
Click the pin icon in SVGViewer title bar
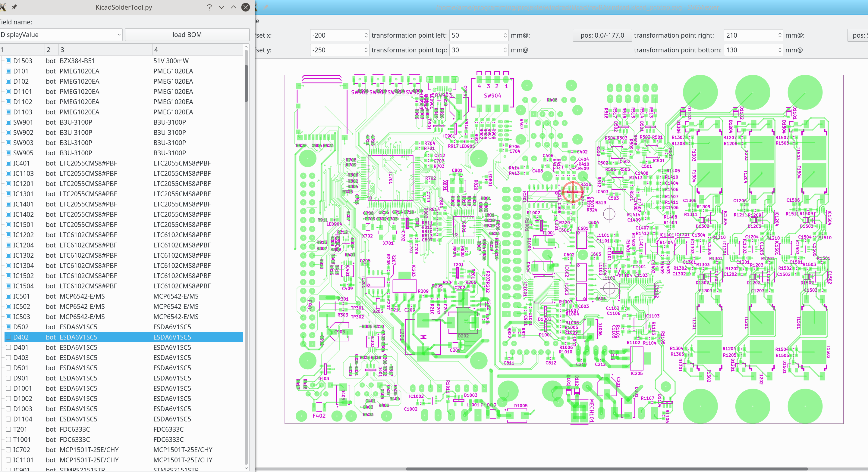[x=266, y=7]
